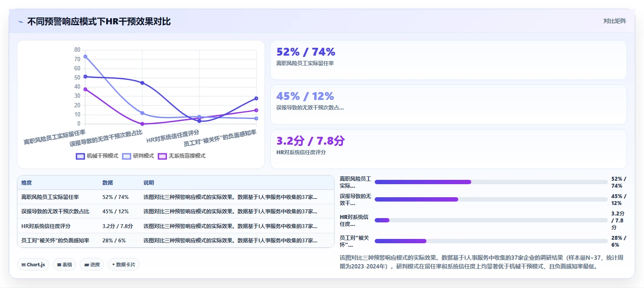Click the Chart.js tag chip
644x288 pixels.
pos(33,265)
